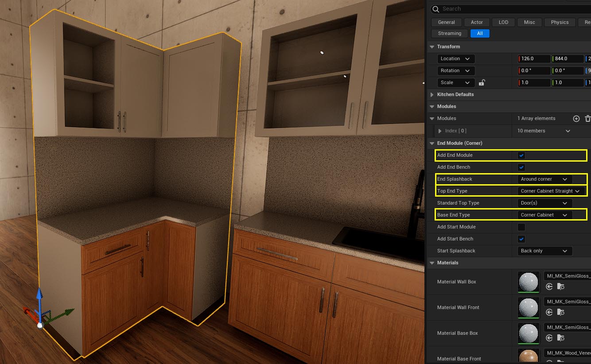Add a new Modules array element
591x364 pixels.
576,118
